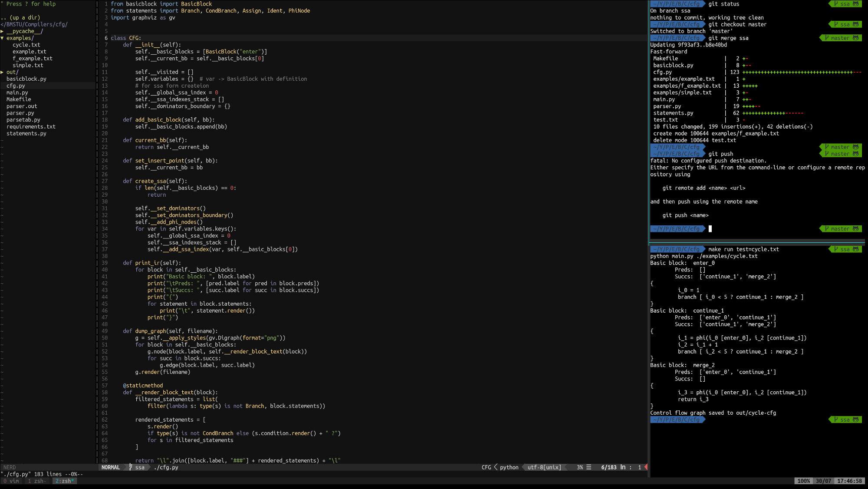868x489 pixels.
Task: Open statements.py in the file tree
Action: [x=26, y=134]
